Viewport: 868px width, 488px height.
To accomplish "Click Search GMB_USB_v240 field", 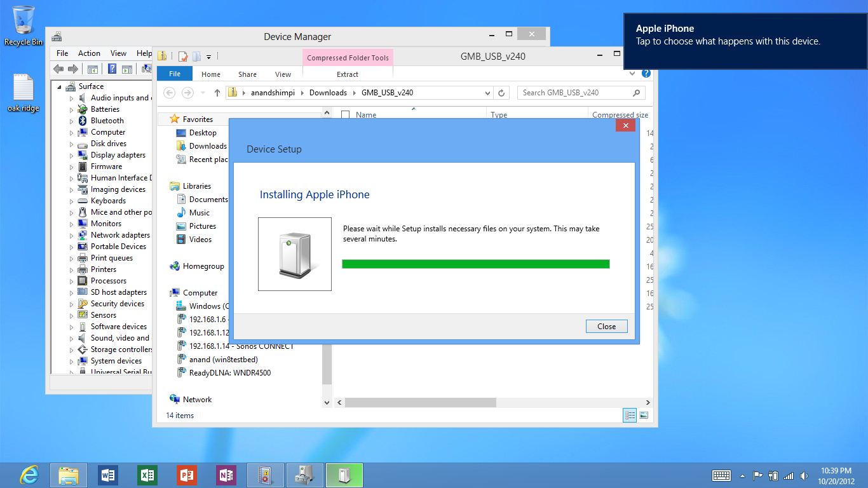I will [x=581, y=93].
